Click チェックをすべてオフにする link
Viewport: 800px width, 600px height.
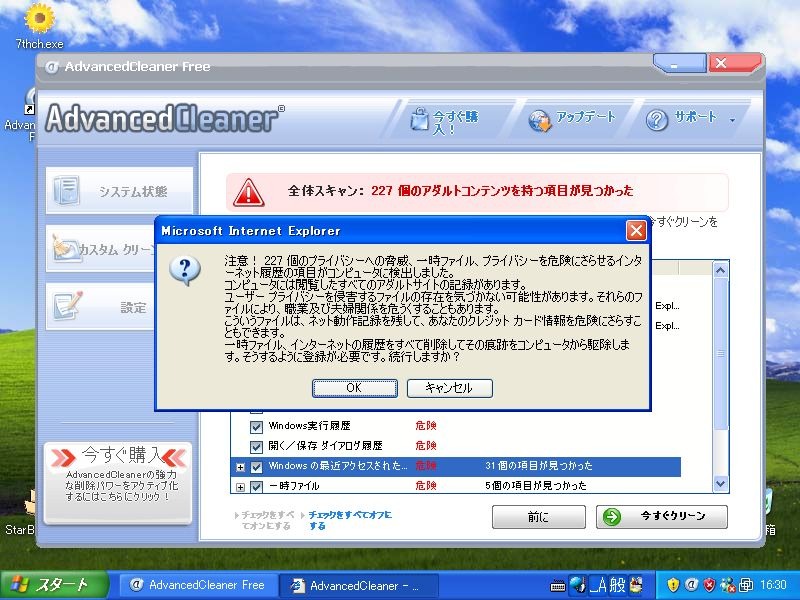350,520
